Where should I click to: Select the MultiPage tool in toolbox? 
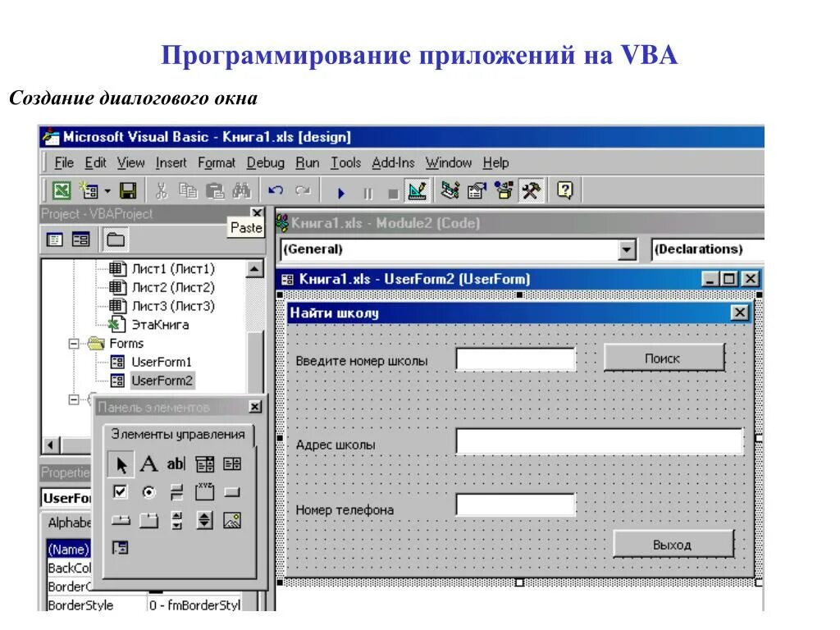[x=148, y=519]
